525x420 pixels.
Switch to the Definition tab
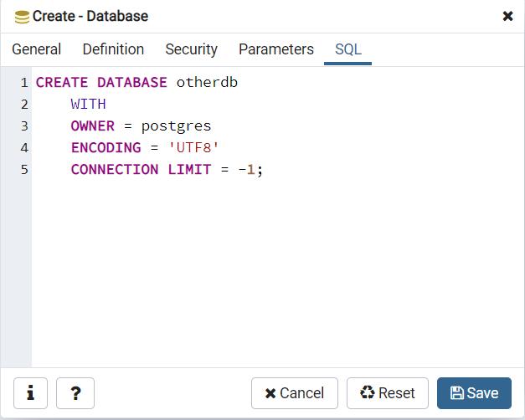113,49
